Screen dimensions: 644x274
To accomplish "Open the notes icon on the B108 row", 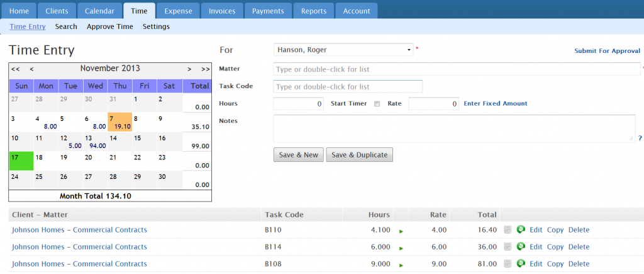I will click(508, 264).
